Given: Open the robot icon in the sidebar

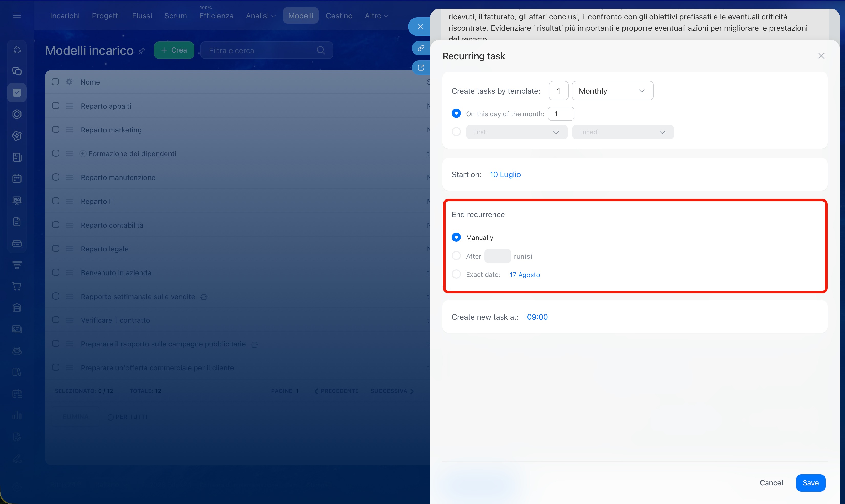Looking at the screenshot, I should point(17,351).
